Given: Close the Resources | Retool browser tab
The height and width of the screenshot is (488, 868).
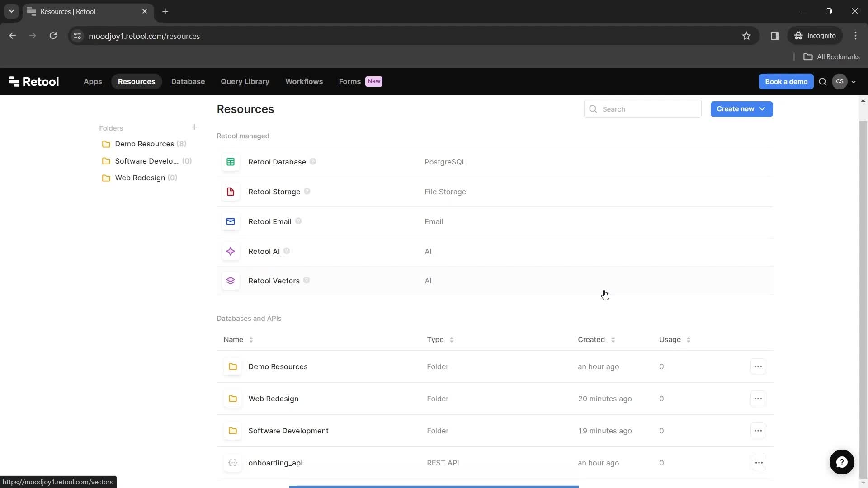Looking at the screenshot, I should coord(145,11).
